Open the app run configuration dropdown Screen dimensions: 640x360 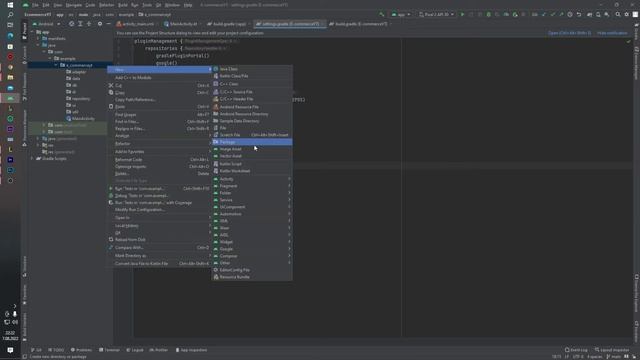pos(400,14)
